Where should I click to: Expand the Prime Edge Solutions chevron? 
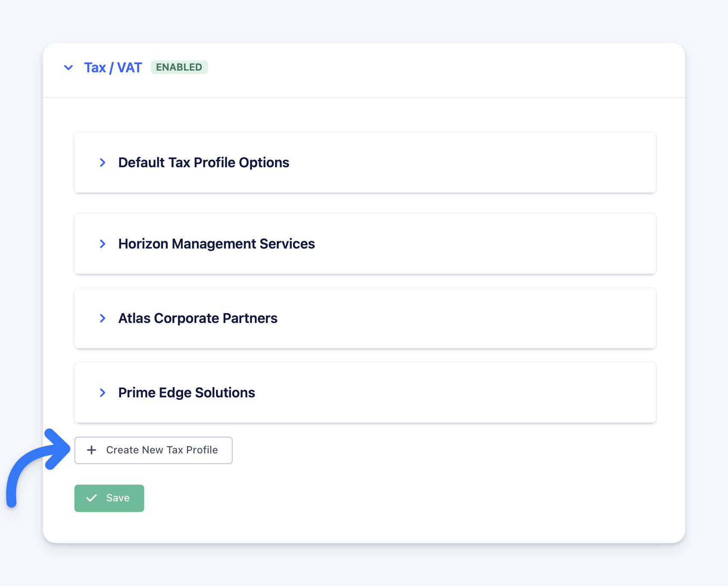coord(103,393)
